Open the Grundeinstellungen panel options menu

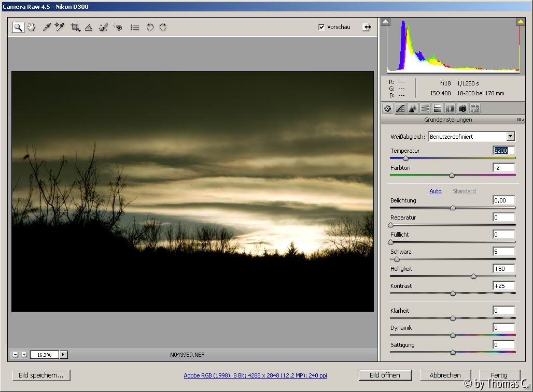(520, 120)
